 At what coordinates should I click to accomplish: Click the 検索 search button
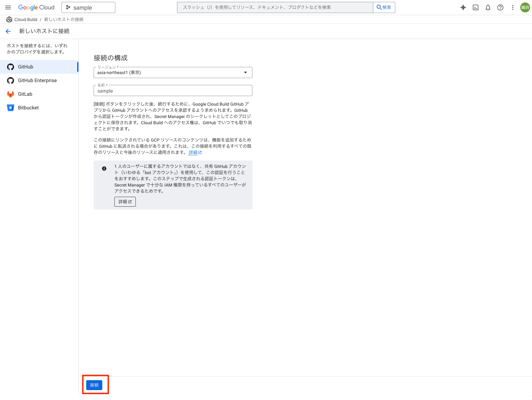point(384,7)
